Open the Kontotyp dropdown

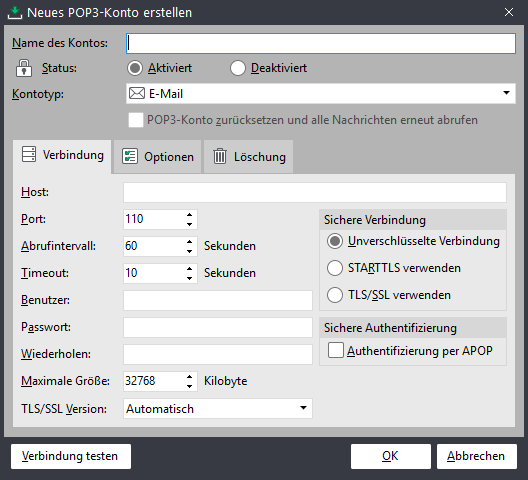click(321, 93)
